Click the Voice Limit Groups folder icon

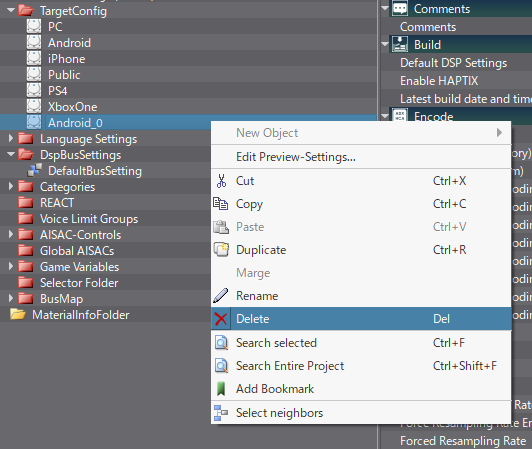[x=25, y=219]
